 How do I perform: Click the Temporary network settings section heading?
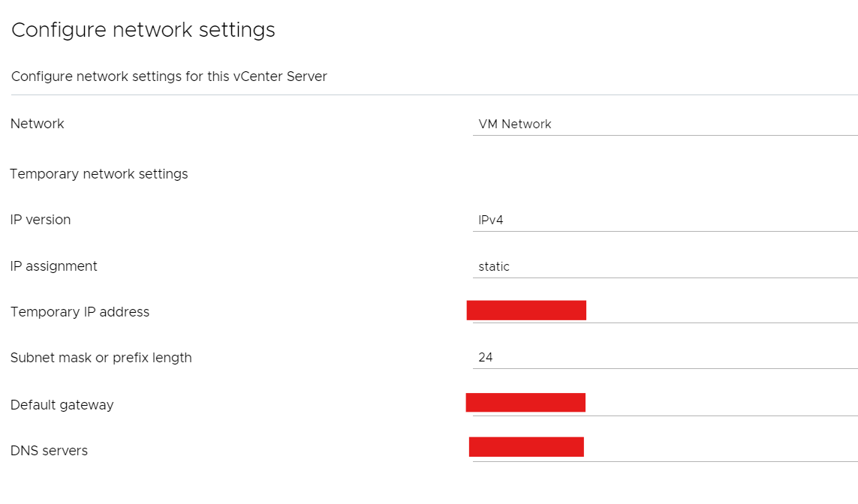tap(99, 174)
